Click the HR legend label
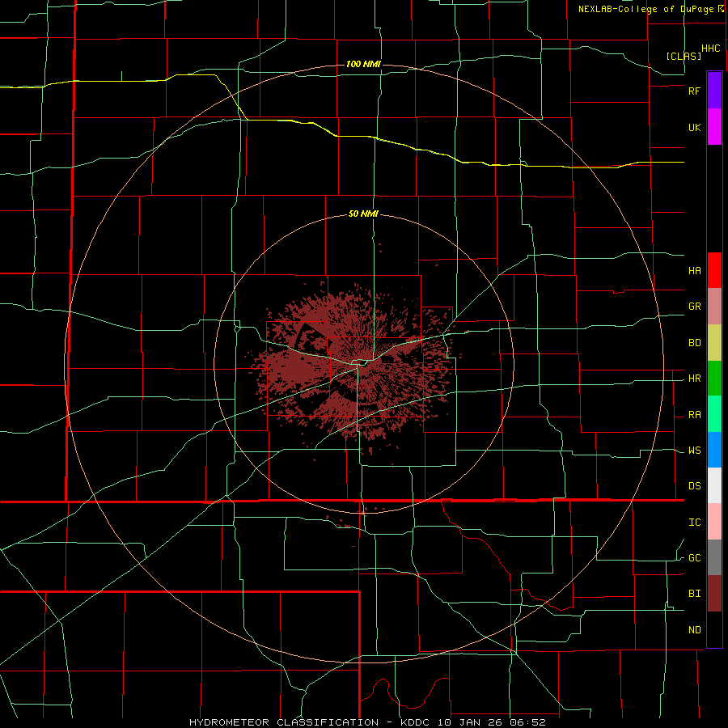The height and width of the screenshot is (728, 728). (x=695, y=379)
